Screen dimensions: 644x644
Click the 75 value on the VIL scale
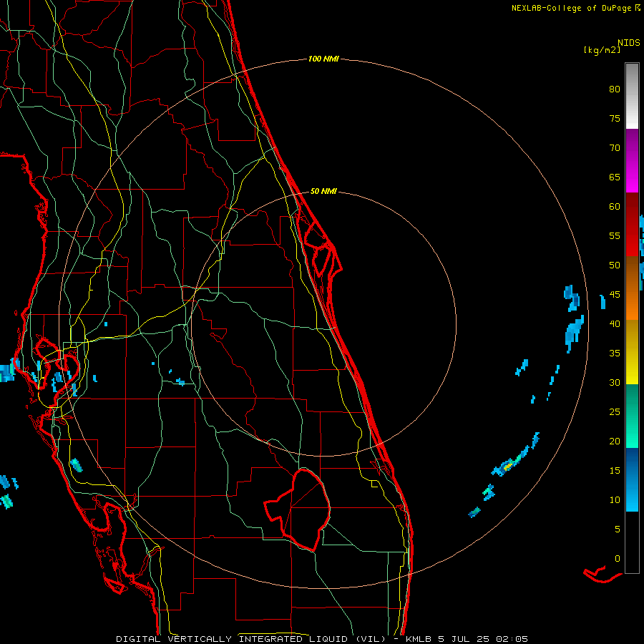point(615,119)
